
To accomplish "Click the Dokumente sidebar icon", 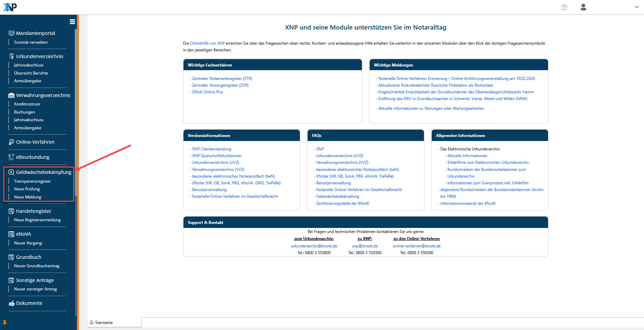I will pyautogui.click(x=11, y=303).
